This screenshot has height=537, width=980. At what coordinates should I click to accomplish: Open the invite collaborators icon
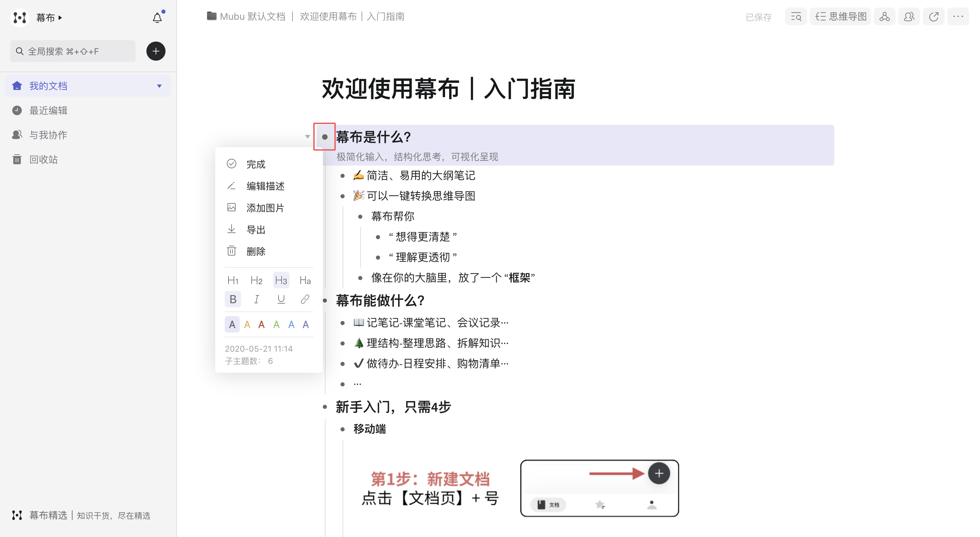tap(909, 17)
